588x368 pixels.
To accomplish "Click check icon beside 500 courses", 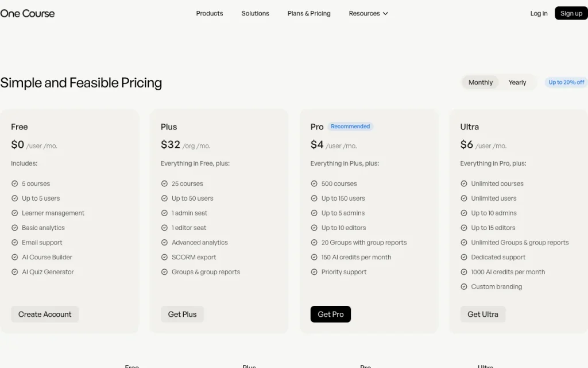I will click(314, 183).
